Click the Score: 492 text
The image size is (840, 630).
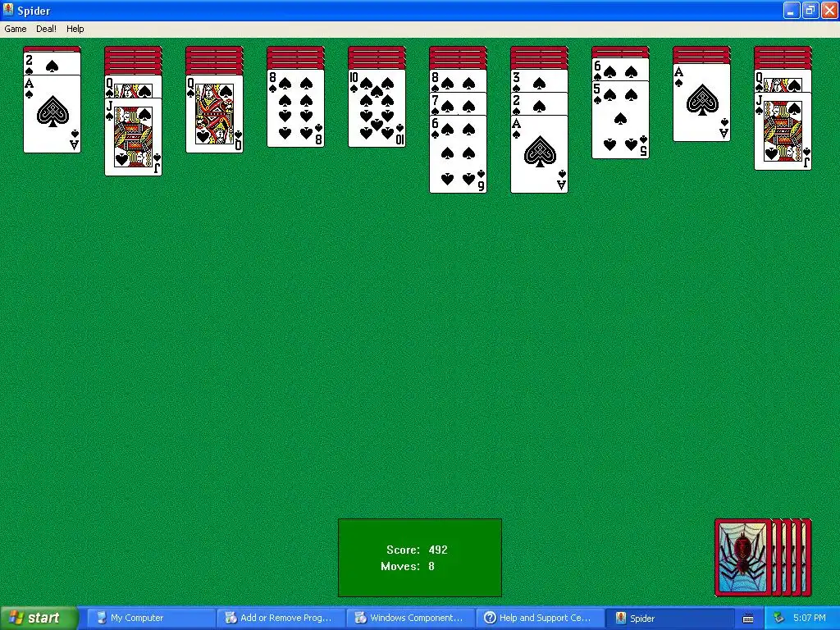tap(417, 550)
